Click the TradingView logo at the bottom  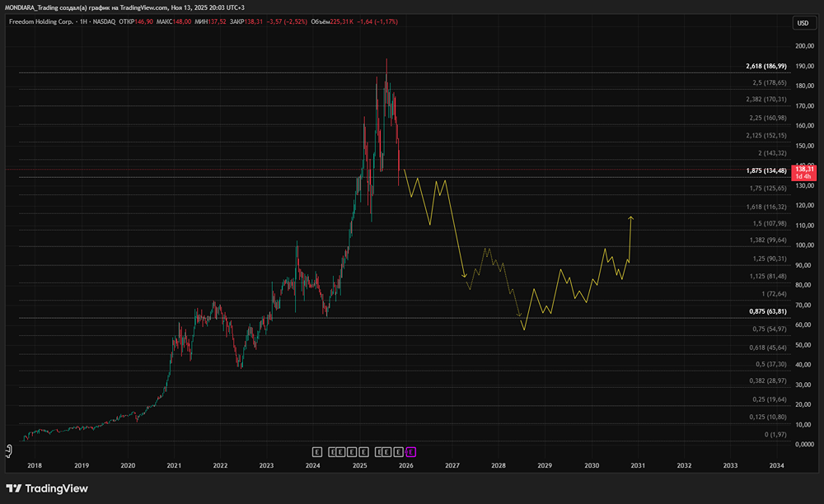point(47,488)
